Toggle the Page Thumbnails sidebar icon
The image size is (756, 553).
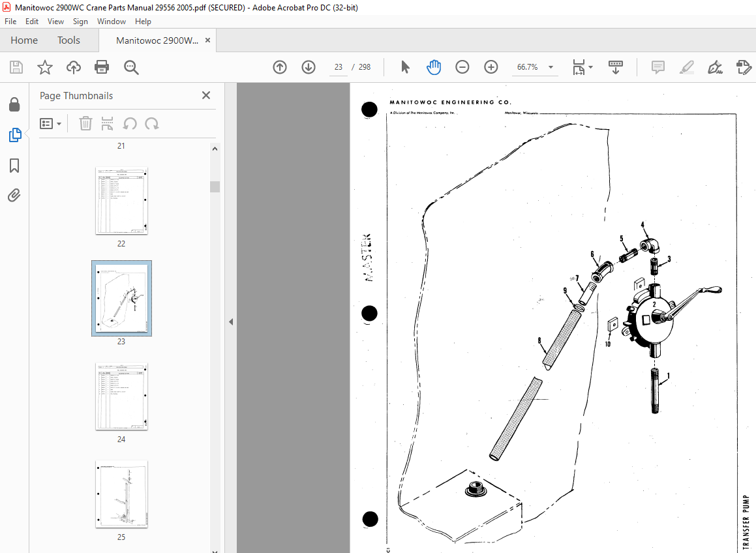[15, 135]
